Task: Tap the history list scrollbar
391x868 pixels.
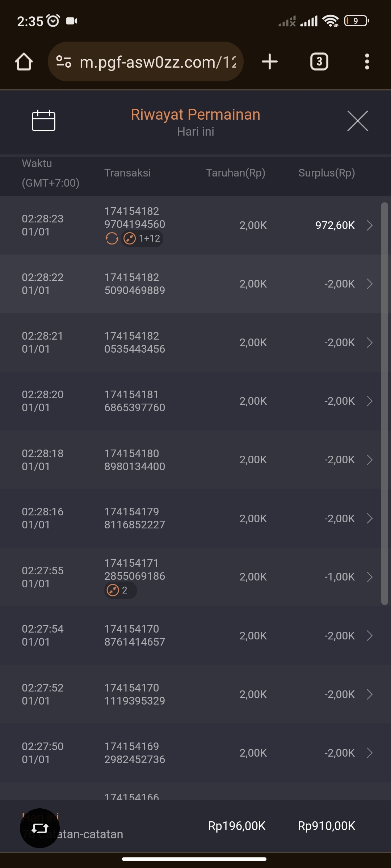Action: pyautogui.click(x=384, y=403)
